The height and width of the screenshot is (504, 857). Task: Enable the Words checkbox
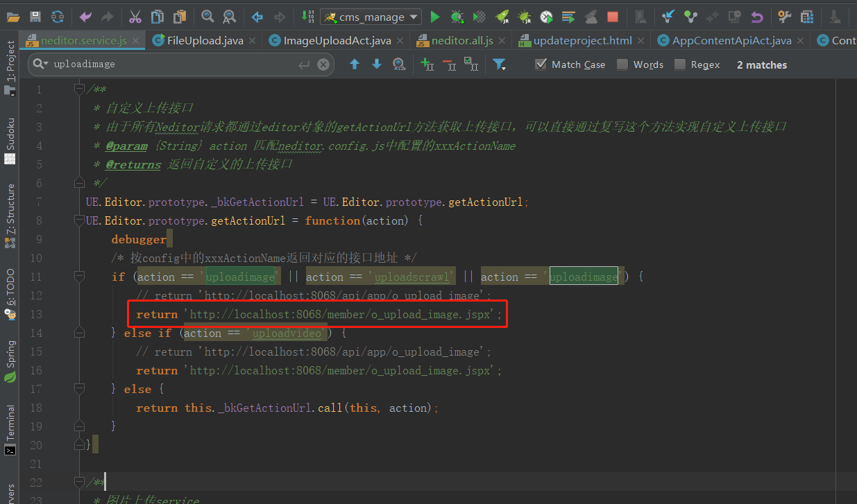pos(622,64)
